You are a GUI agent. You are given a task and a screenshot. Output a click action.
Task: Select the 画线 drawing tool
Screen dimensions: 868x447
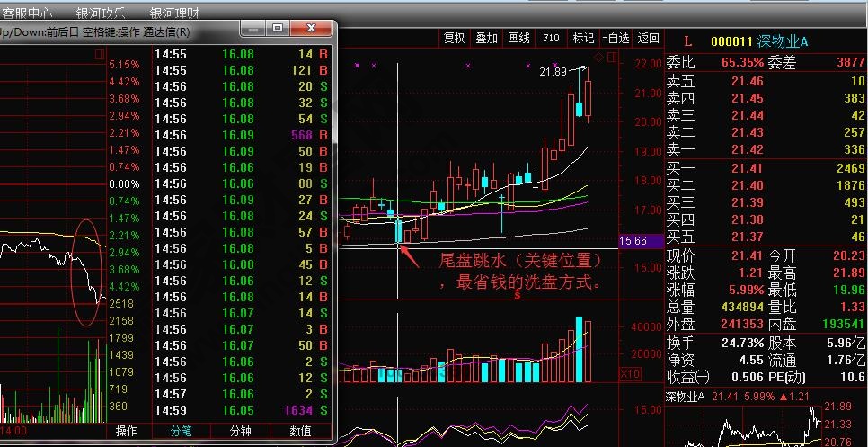point(518,38)
